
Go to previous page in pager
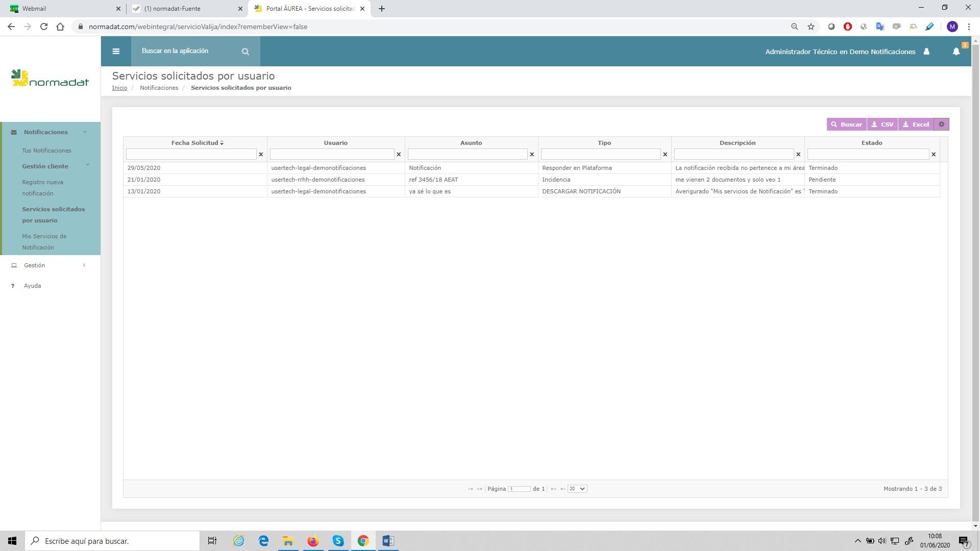pyautogui.click(x=479, y=489)
